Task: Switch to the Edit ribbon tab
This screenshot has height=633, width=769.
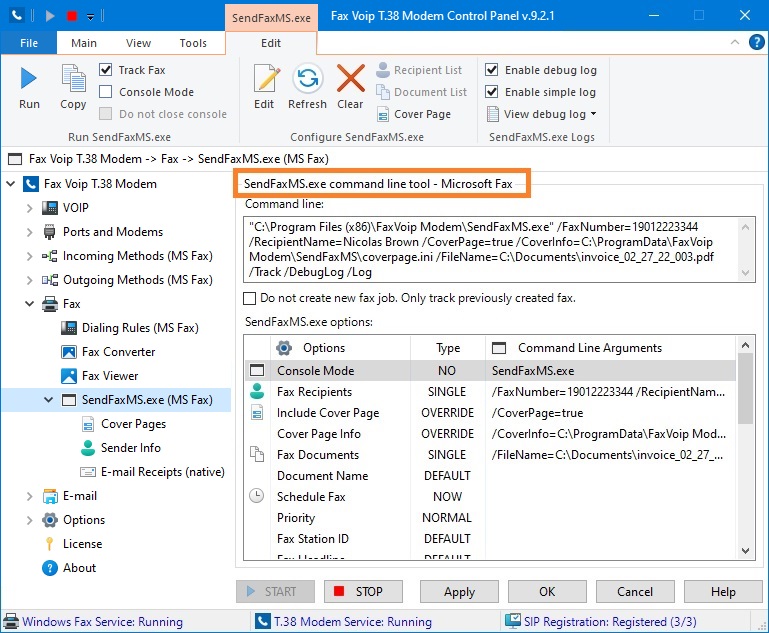Action: coord(271,43)
